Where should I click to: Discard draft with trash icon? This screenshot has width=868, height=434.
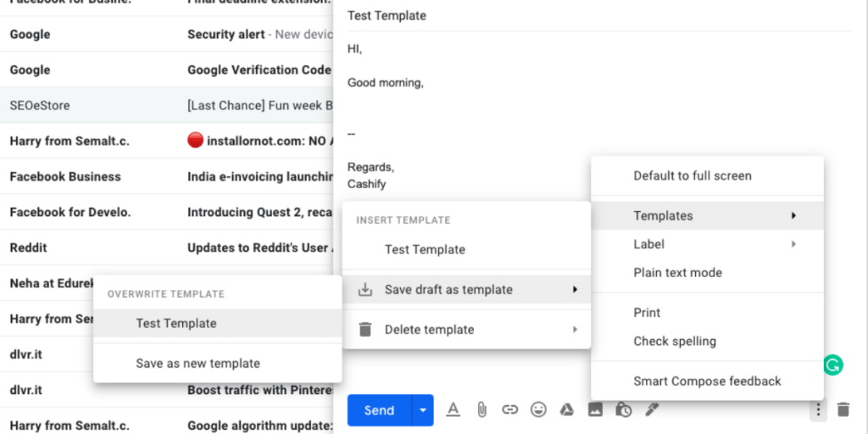tap(843, 409)
